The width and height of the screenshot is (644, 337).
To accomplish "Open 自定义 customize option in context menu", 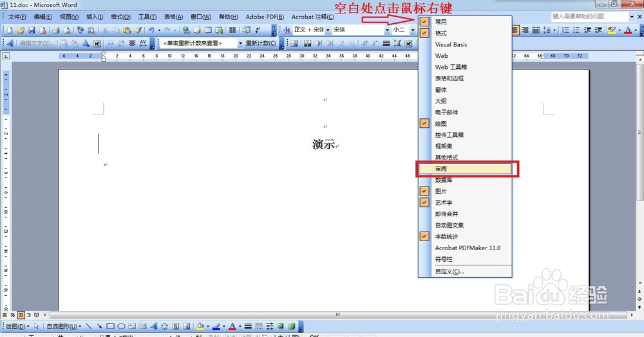I will point(466,271).
